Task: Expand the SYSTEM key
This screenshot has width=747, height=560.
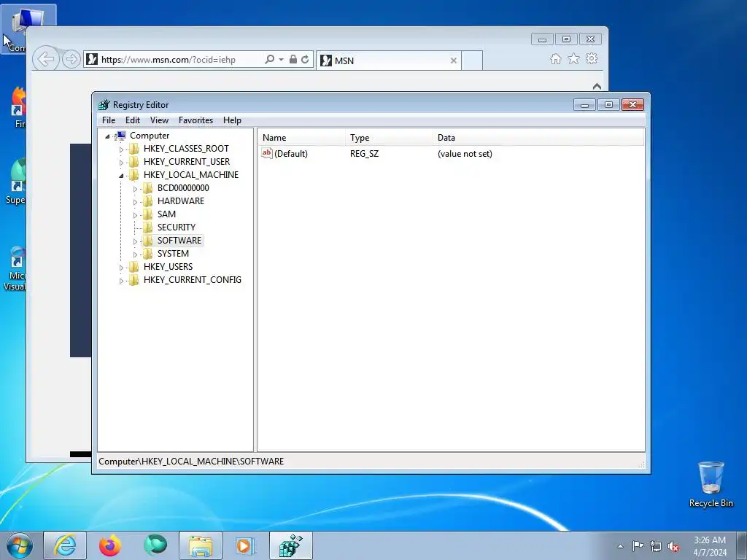Action: pos(135,254)
